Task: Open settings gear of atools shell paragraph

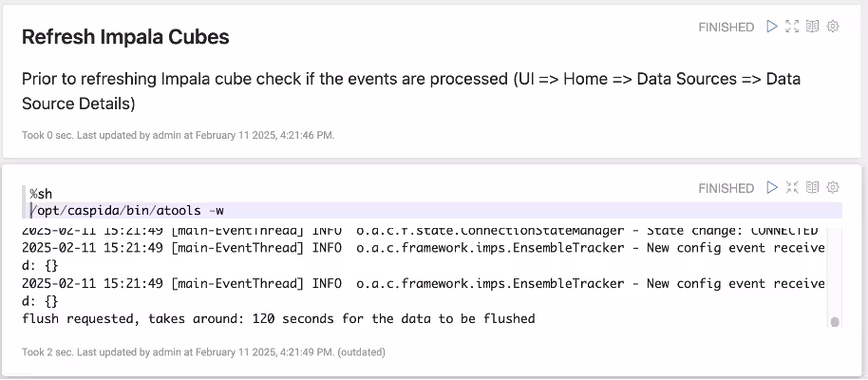Action: pyautogui.click(x=833, y=187)
